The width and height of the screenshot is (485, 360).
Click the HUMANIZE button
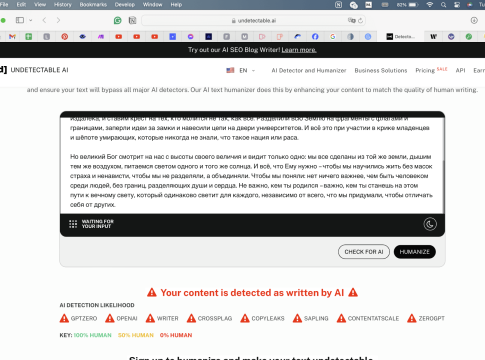tap(415, 252)
